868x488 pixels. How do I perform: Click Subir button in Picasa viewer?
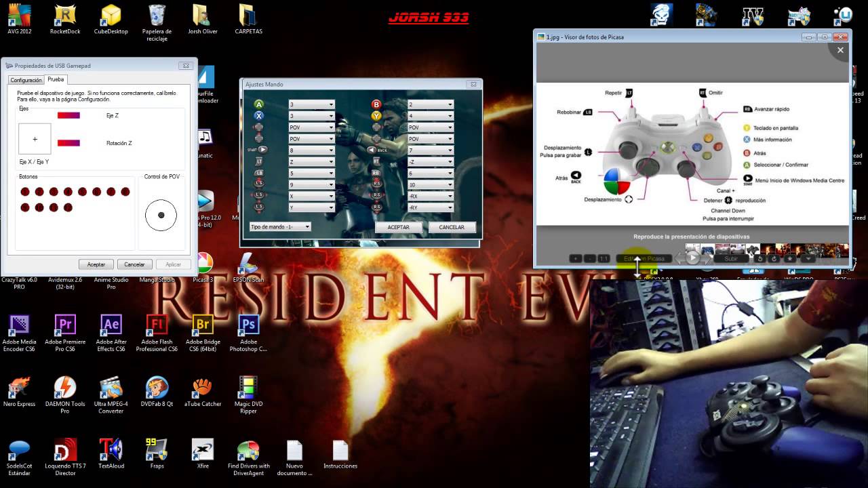point(731,258)
